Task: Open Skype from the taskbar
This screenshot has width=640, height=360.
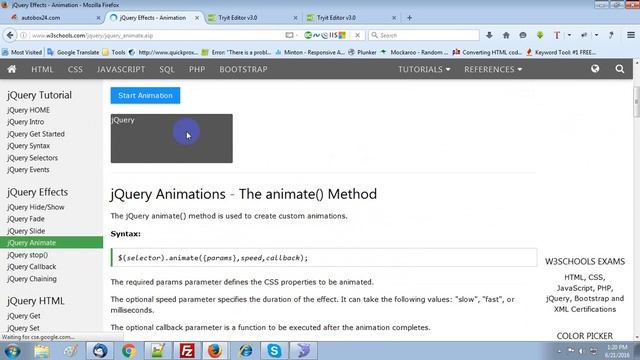Action: click(274, 351)
